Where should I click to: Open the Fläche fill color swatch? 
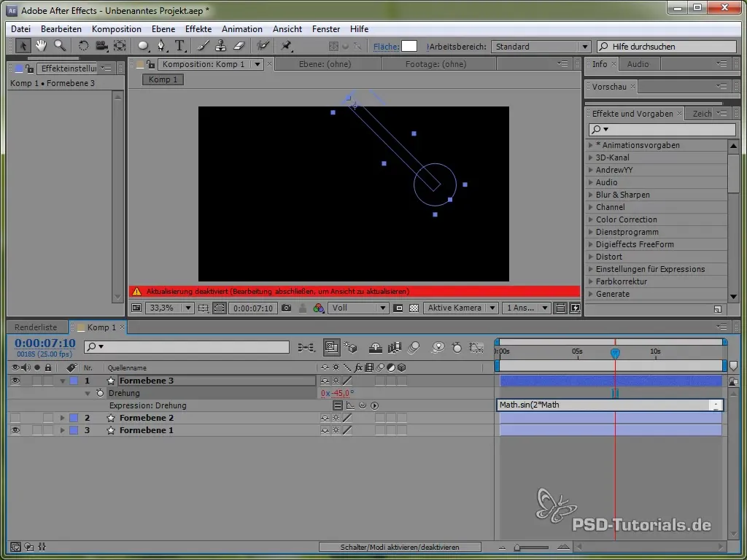[409, 46]
